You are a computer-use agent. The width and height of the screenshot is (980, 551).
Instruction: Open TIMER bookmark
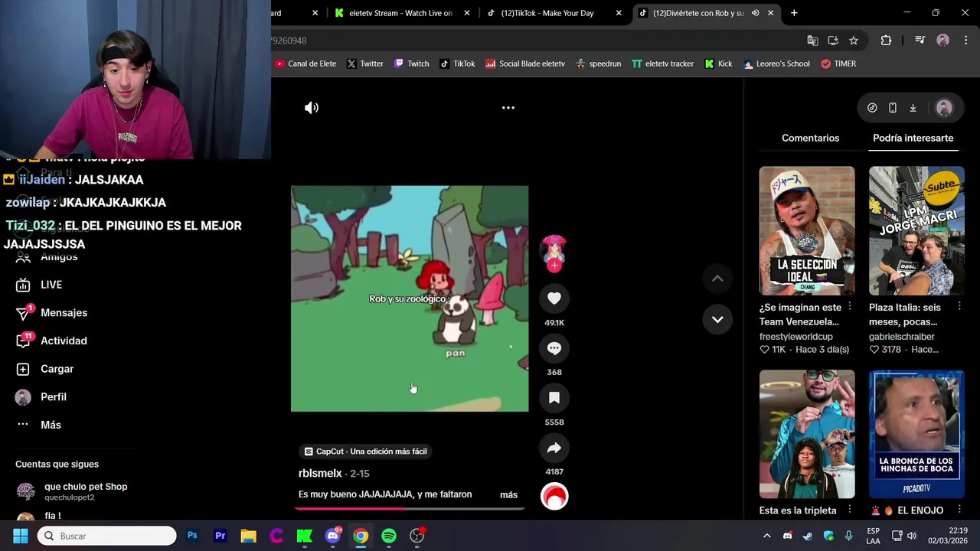[838, 64]
